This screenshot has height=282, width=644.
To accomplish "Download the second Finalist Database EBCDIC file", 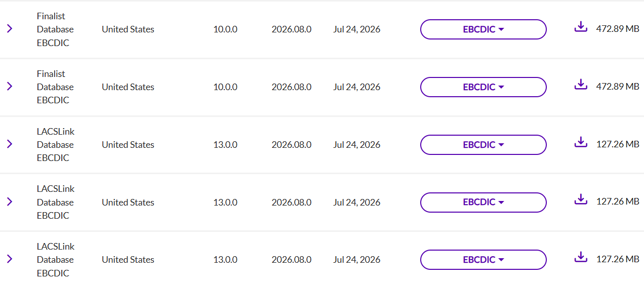I will 581,85.
